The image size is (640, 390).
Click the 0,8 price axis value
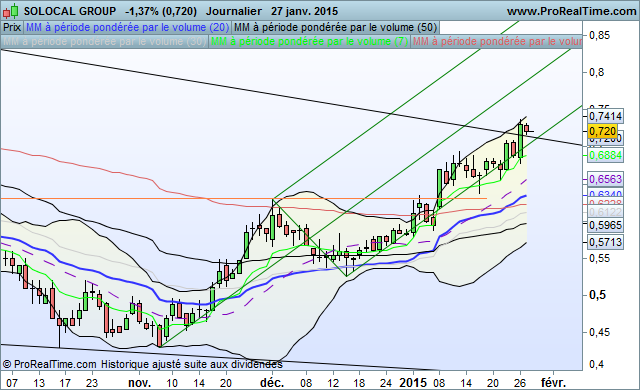coord(596,72)
